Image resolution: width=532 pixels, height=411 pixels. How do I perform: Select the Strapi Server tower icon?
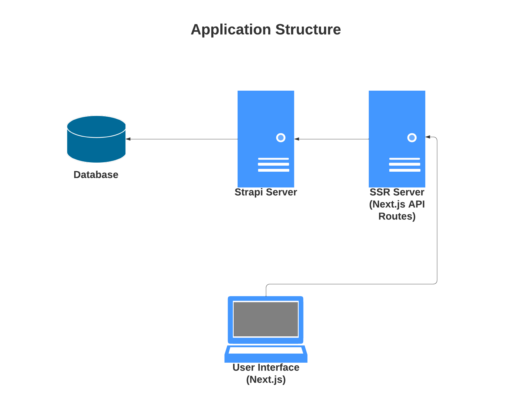point(266,139)
